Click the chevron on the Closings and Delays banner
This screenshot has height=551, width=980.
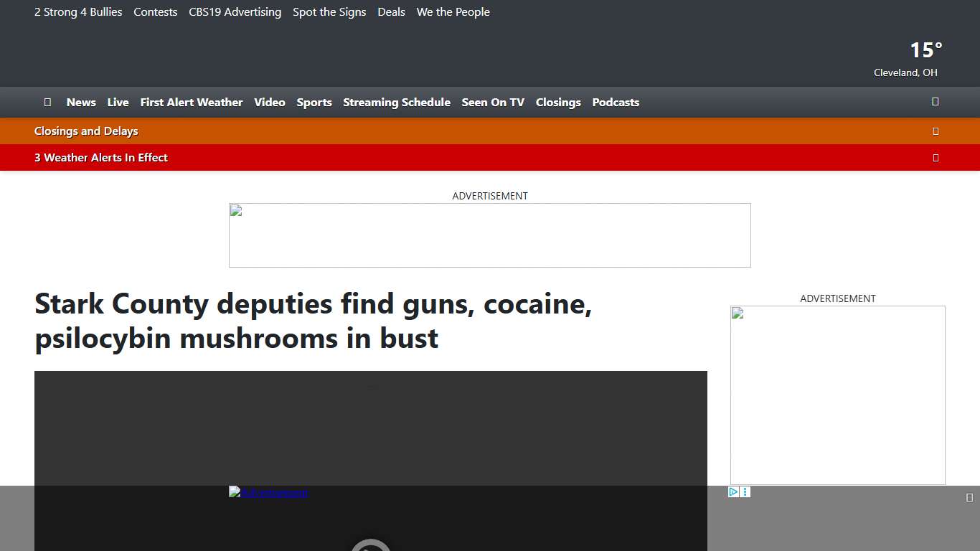[x=936, y=131]
